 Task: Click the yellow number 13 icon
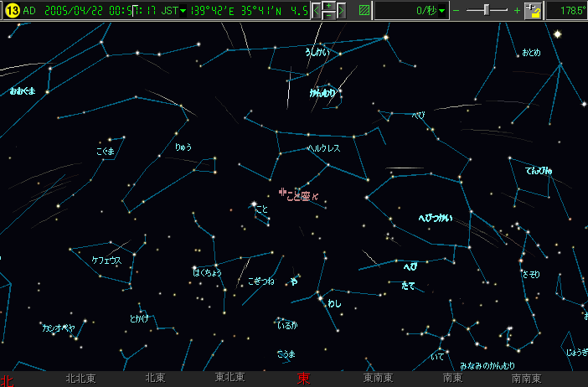[x=12, y=10]
